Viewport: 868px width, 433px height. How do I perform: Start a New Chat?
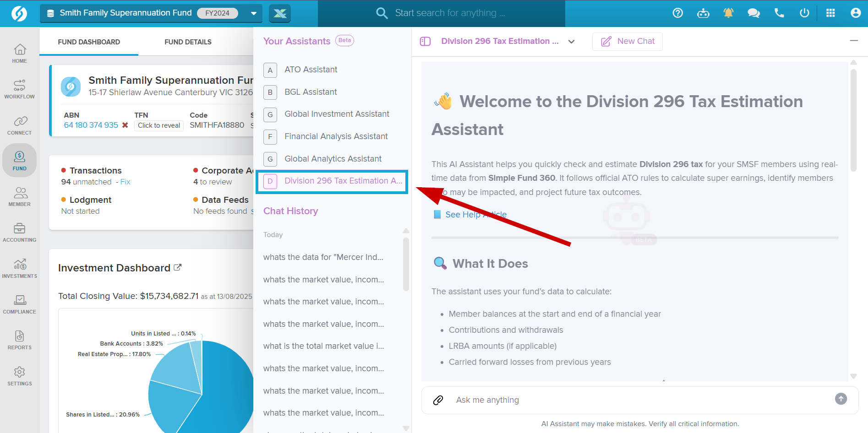[x=627, y=41]
